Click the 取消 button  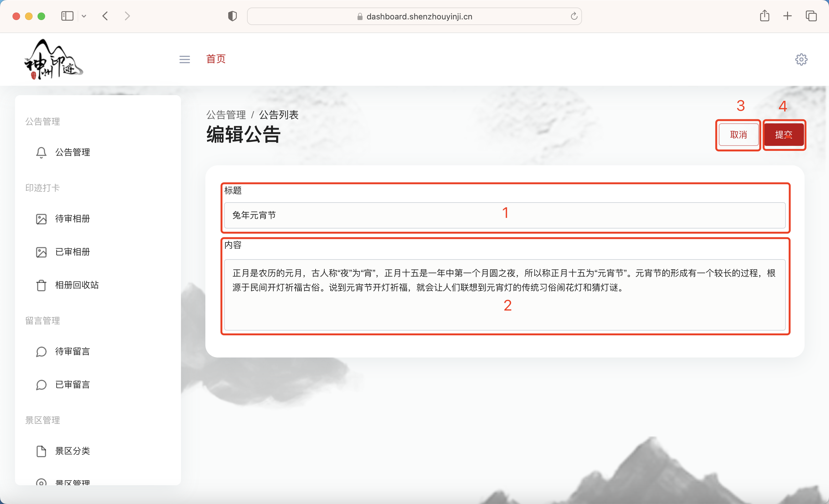tap(738, 135)
